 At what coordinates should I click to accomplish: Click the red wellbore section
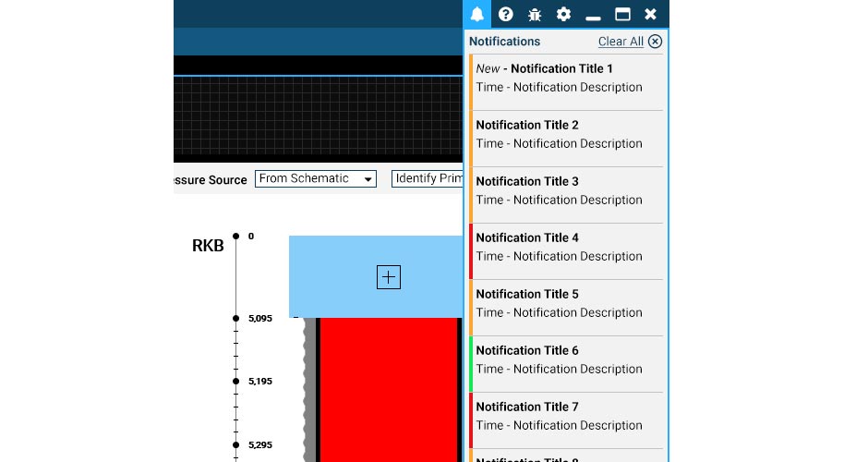389,388
